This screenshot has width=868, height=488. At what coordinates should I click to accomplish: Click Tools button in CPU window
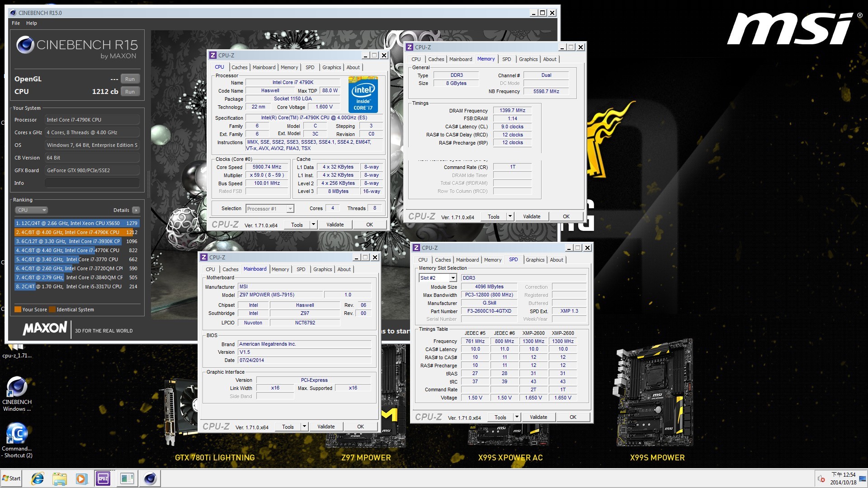297,225
